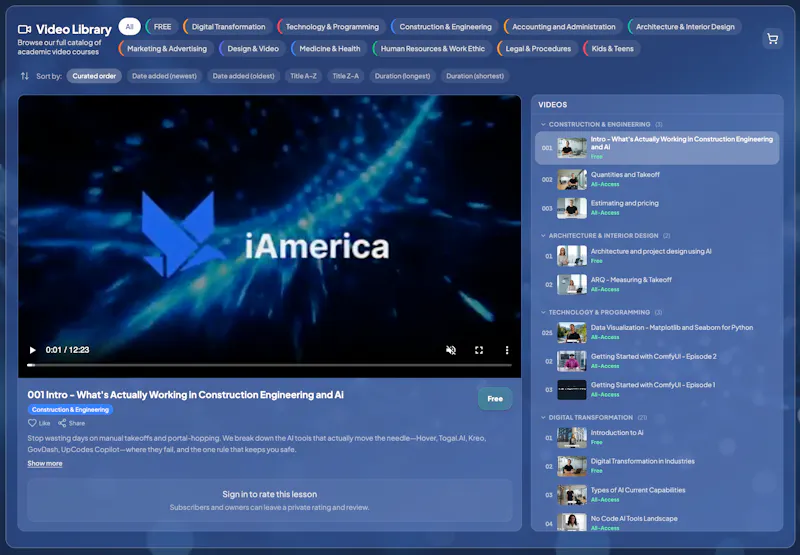The image size is (800, 555).
Task: Sort by Title Z-A
Action: [345, 76]
